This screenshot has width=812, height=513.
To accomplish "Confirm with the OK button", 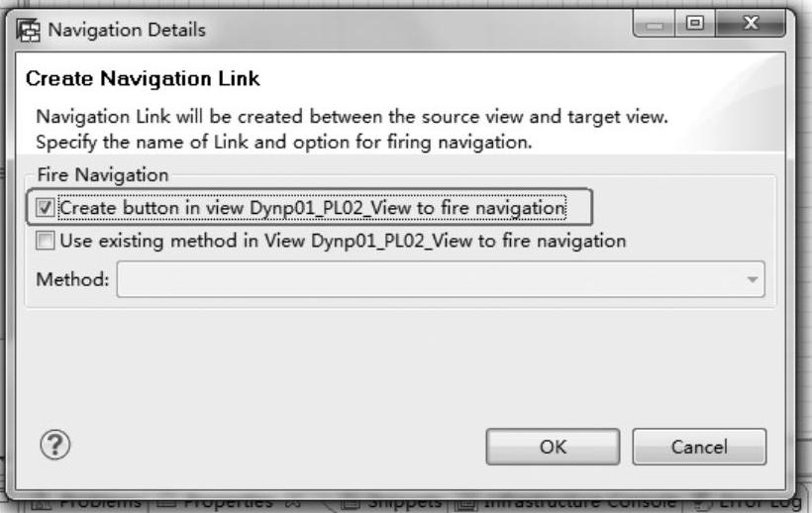I will tap(554, 447).
